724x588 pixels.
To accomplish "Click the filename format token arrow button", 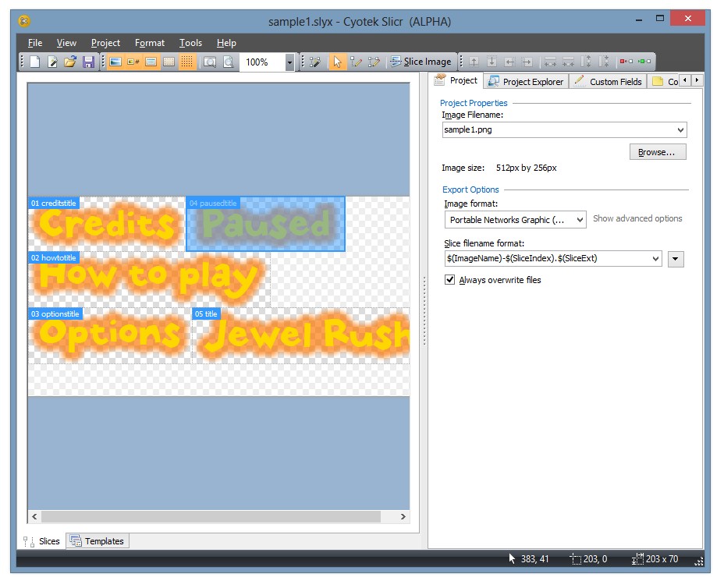I will tap(676, 259).
